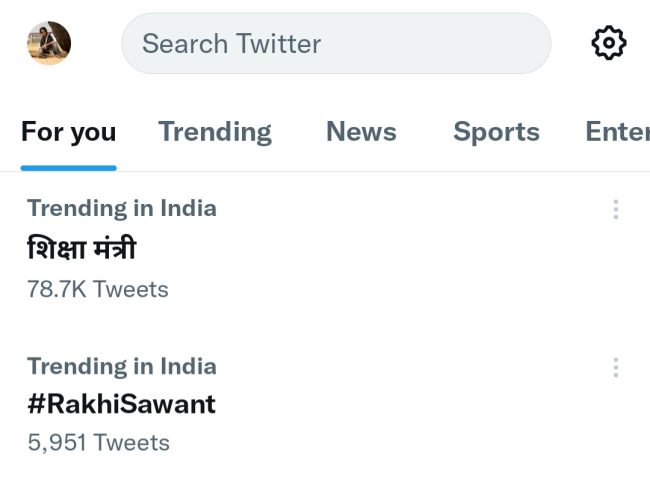Click the blue underline beneath For you
The image size is (650, 485).
[68, 167]
